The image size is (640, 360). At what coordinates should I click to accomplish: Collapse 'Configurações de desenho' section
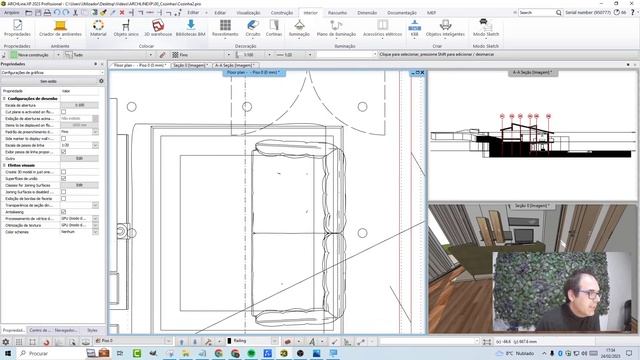pos(4,99)
